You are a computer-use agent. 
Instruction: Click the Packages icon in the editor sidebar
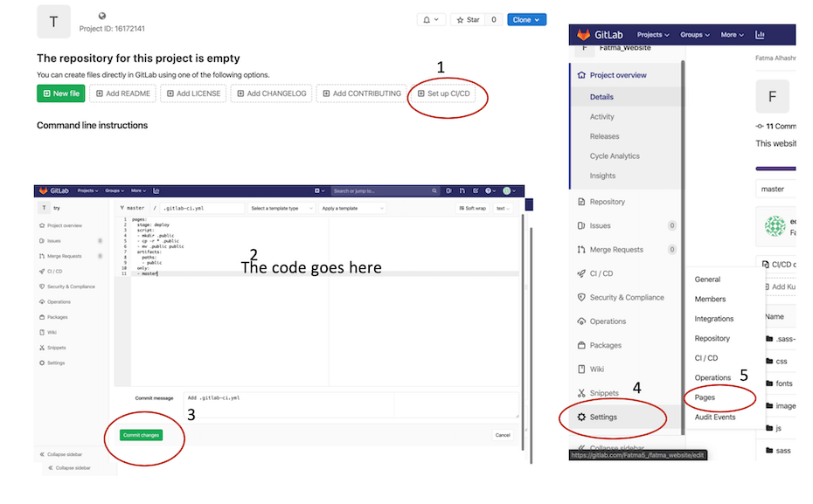point(42,317)
